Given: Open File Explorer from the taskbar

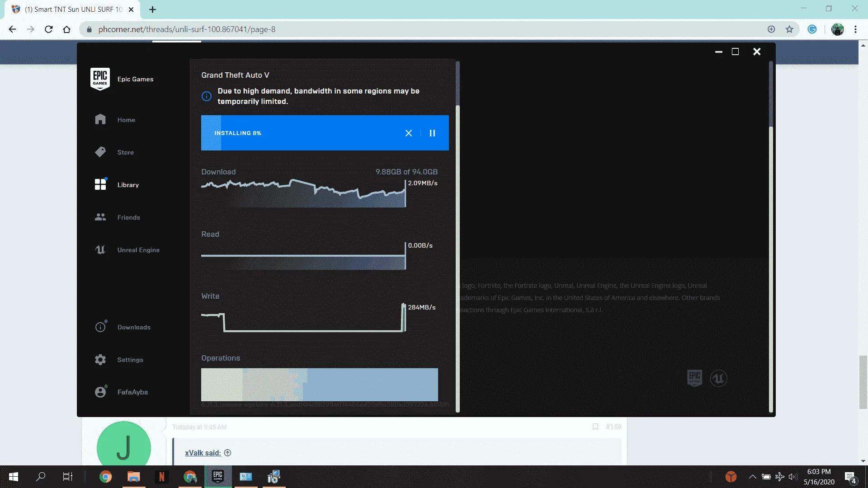Looking at the screenshot, I should [x=134, y=477].
